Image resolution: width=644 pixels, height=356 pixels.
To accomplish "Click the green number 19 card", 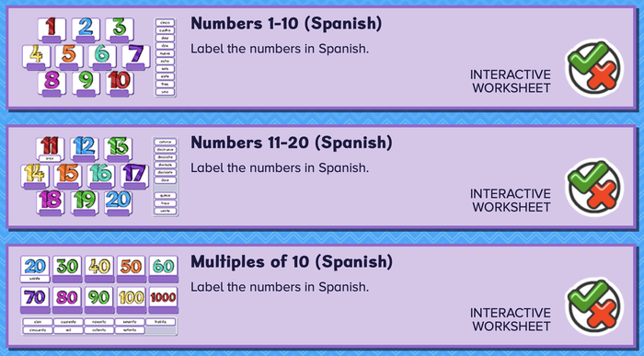I will coord(85,203).
